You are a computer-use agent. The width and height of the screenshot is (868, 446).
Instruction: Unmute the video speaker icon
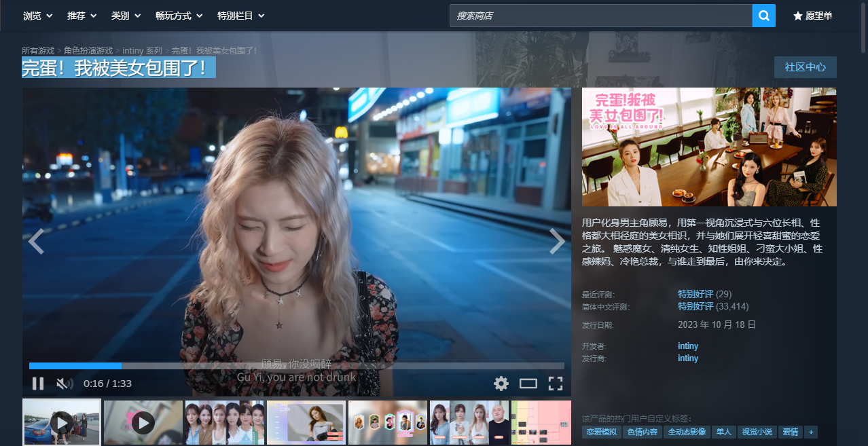click(65, 384)
